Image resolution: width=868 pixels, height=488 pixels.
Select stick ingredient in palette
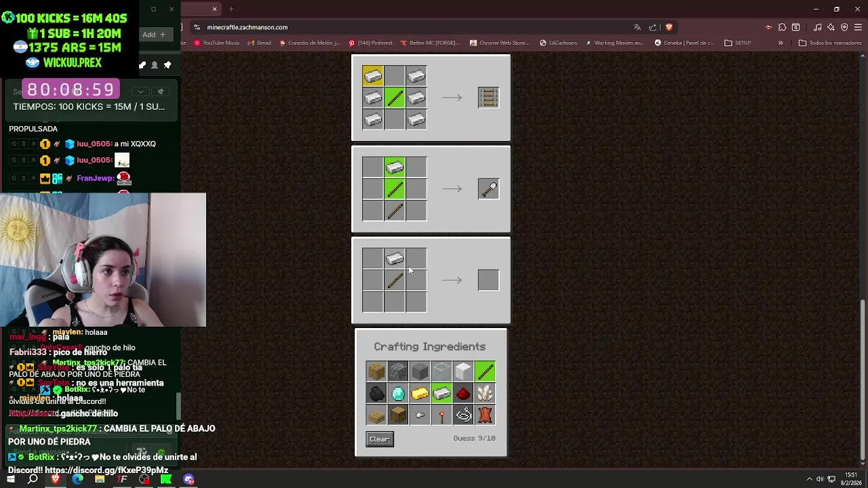(485, 371)
